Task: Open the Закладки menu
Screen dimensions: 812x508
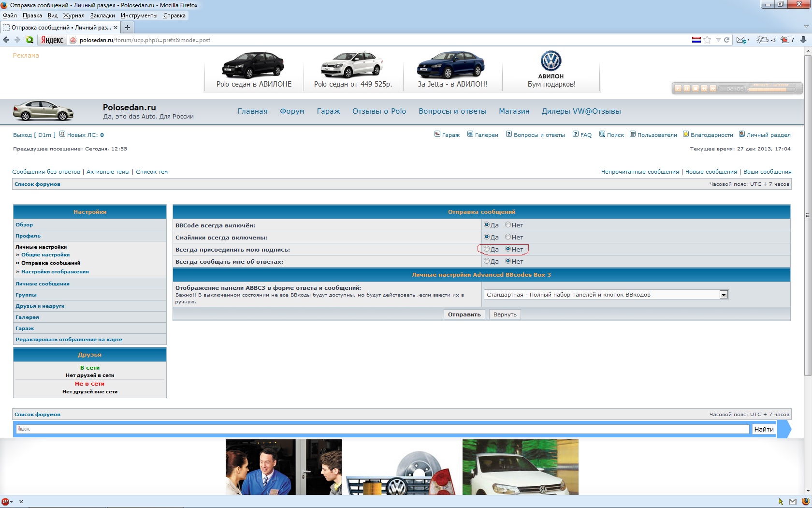Action: pyautogui.click(x=102, y=15)
